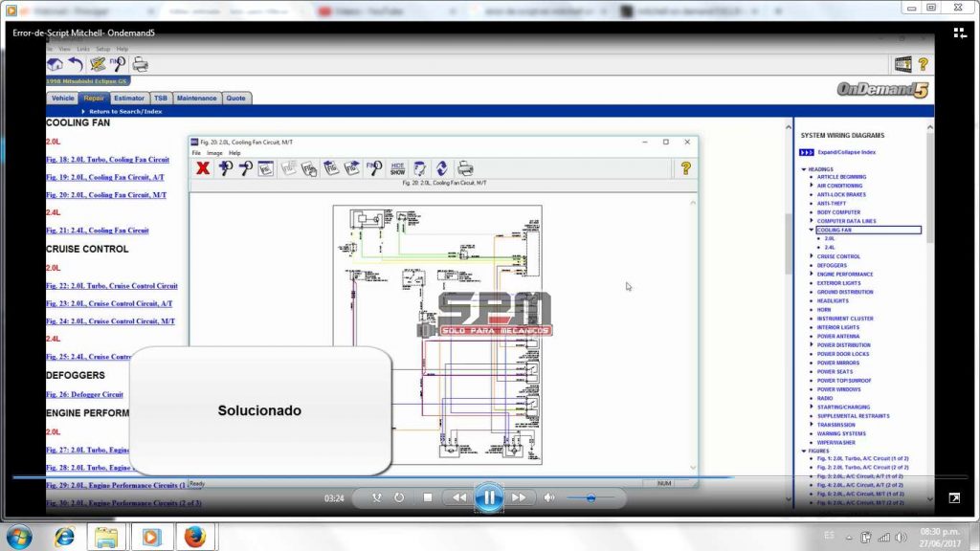This screenshot has width=980, height=551.
Task: Open Fig. 18: 2.0L Turbo Cooling Fan Circuit
Action: pyautogui.click(x=107, y=160)
